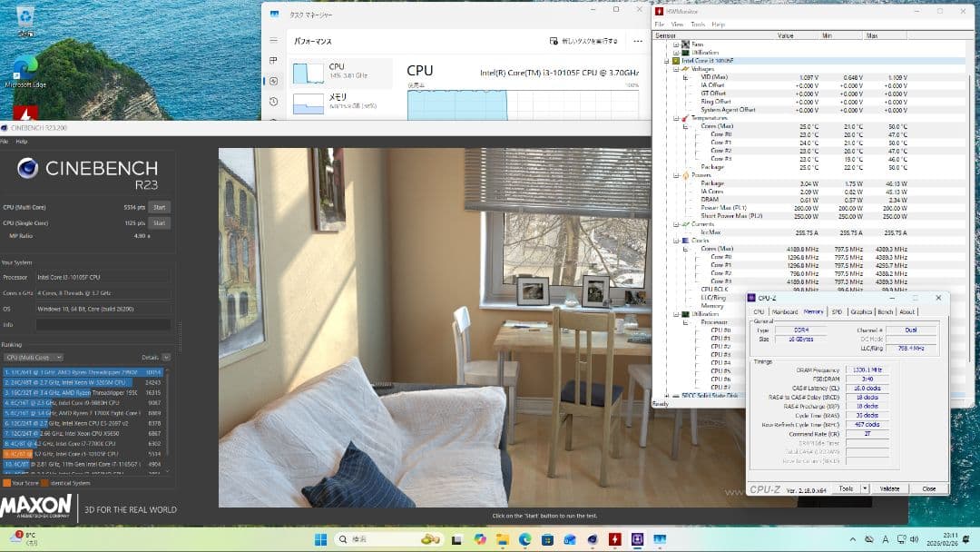980x552 pixels.
Task: Select the Intel Core i3-10105F ranking row
Action: pyautogui.click(x=83, y=454)
